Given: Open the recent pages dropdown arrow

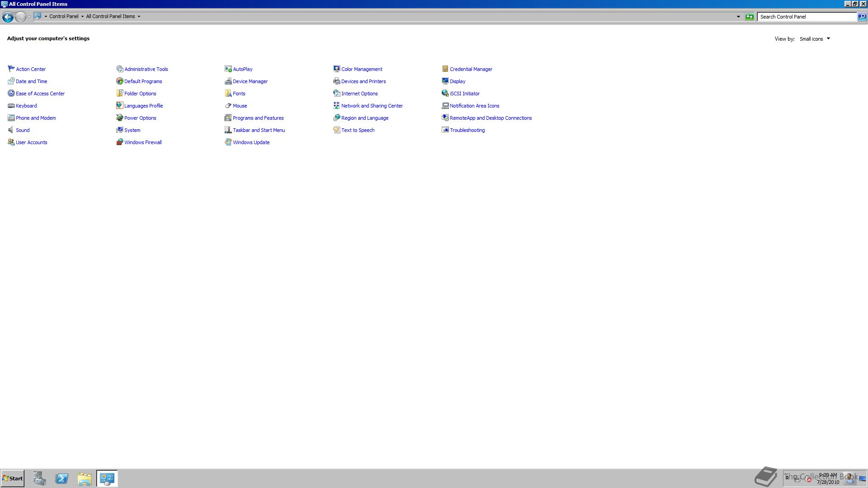Looking at the screenshot, I should (29, 17).
